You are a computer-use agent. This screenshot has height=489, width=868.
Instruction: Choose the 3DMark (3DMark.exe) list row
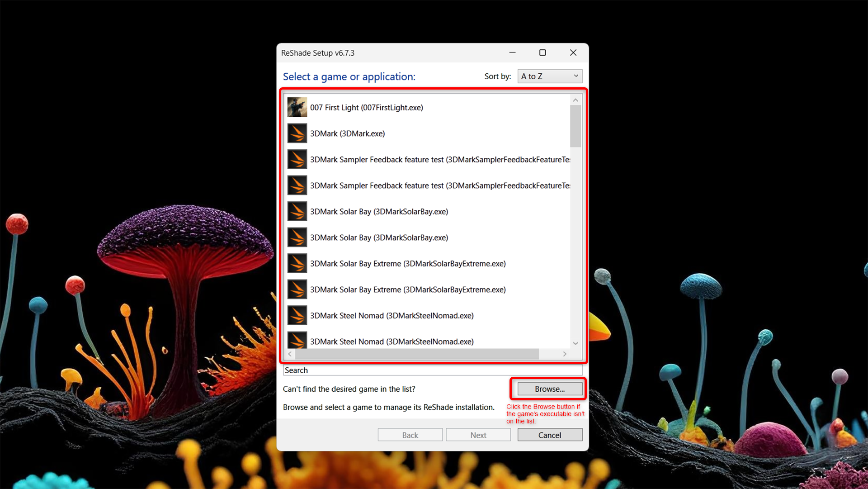428,133
